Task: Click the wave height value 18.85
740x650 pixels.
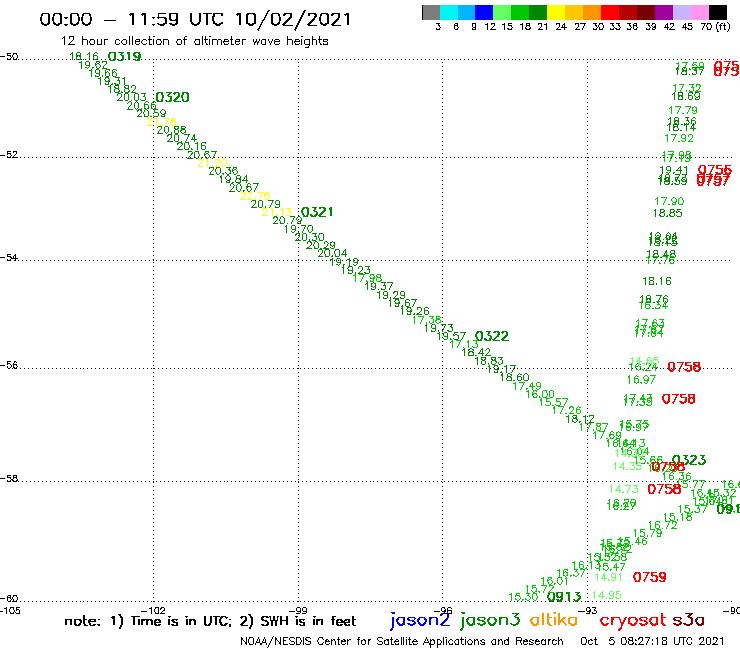Action: click(667, 213)
